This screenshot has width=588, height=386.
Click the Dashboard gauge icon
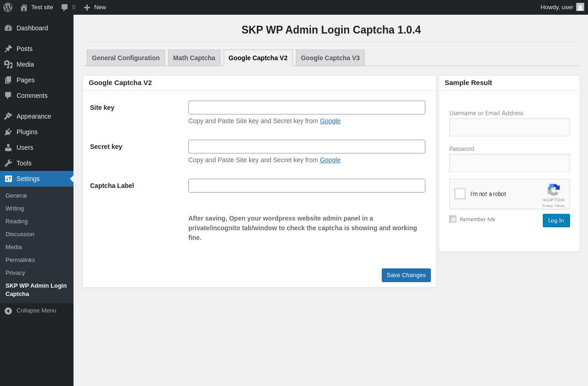tap(8, 28)
